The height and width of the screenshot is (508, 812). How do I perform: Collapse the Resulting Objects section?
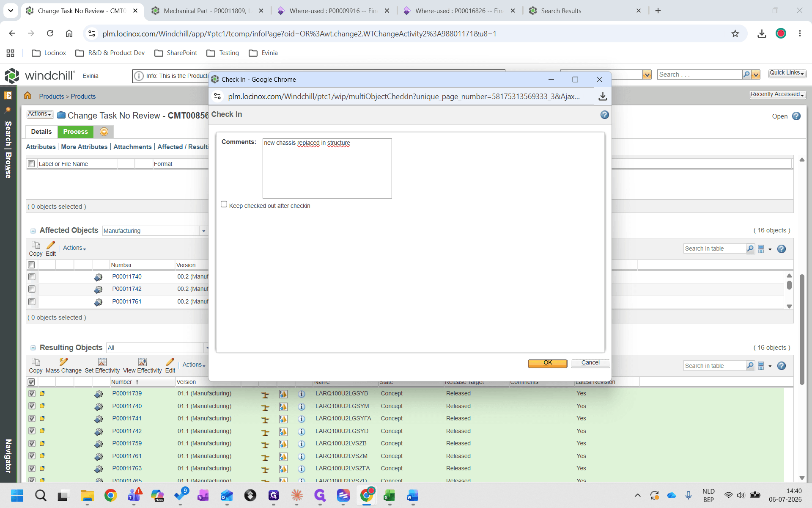33,348
